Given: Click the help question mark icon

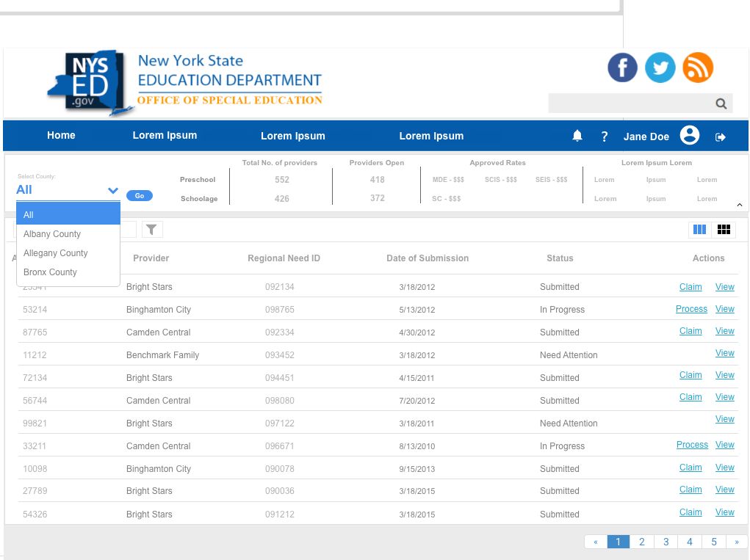Looking at the screenshot, I should point(605,137).
